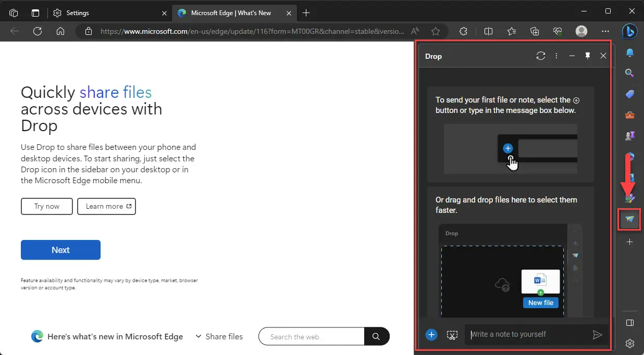Click the Search the web field
This screenshot has height=355, width=644.
coord(312,337)
